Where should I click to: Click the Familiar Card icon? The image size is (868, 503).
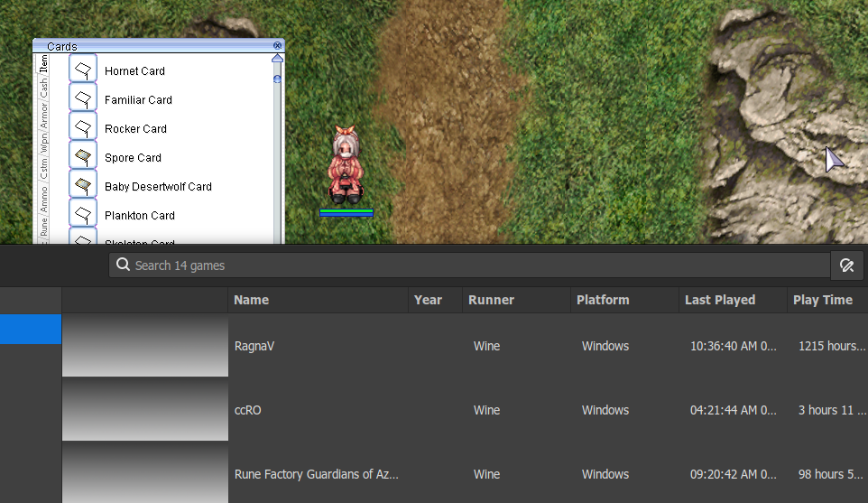pos(83,98)
